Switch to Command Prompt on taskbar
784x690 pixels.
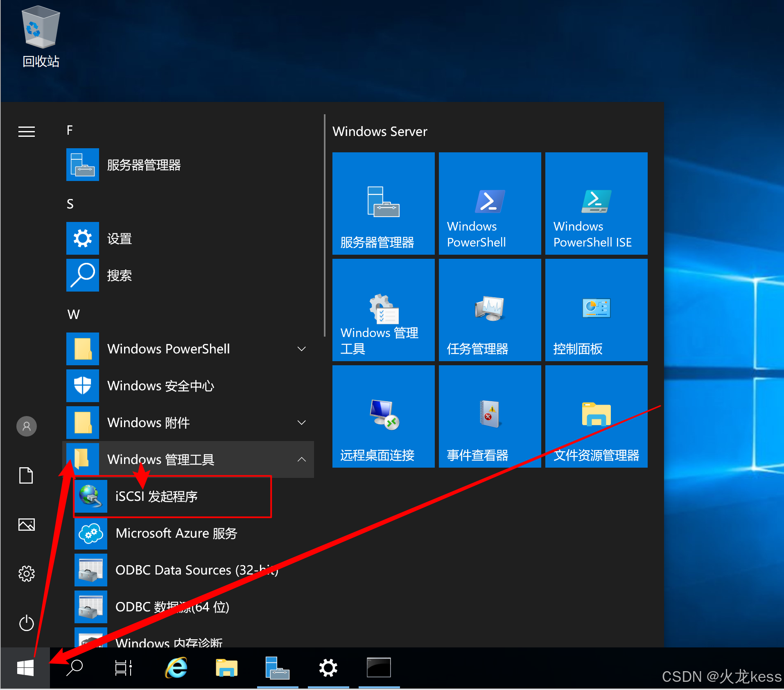[x=379, y=668]
